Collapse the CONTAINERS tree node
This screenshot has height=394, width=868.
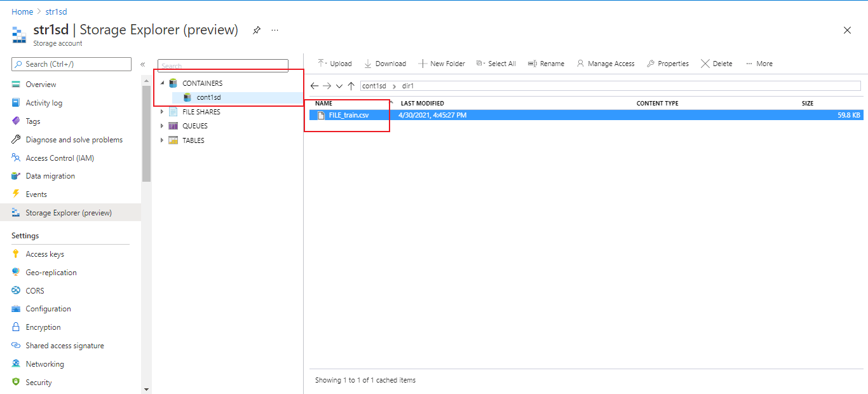tap(163, 83)
